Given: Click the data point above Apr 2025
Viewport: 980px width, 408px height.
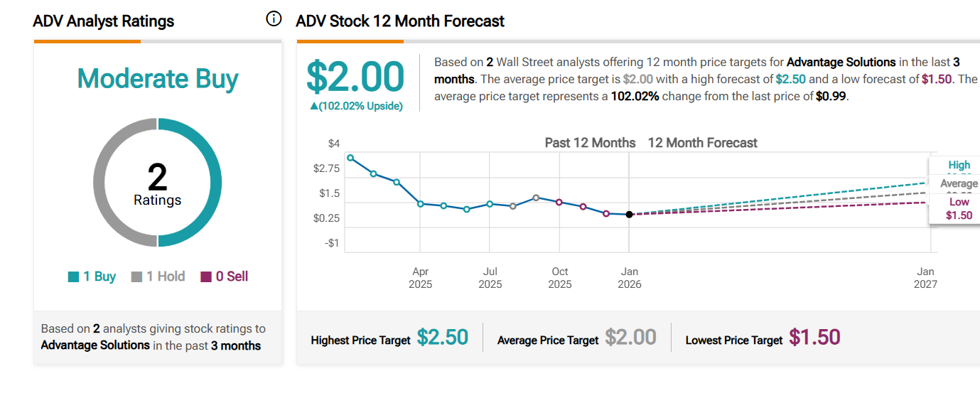Looking at the screenshot, I should pos(420,204).
